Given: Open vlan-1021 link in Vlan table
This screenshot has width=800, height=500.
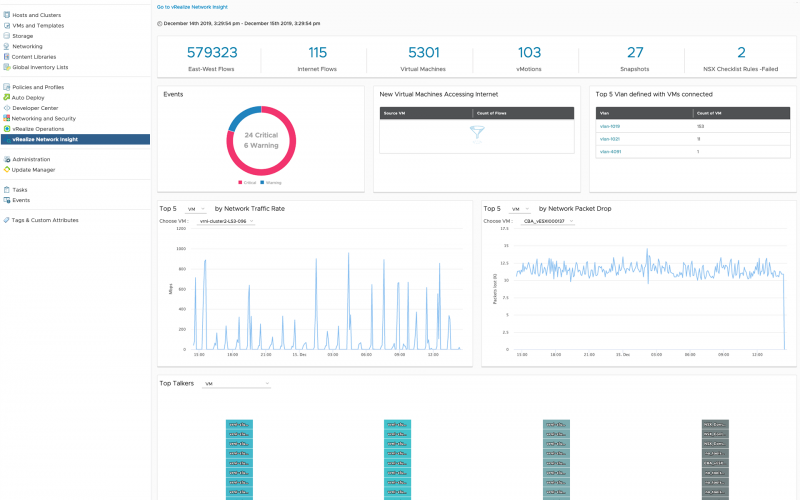Looking at the screenshot, I should coord(610,139).
